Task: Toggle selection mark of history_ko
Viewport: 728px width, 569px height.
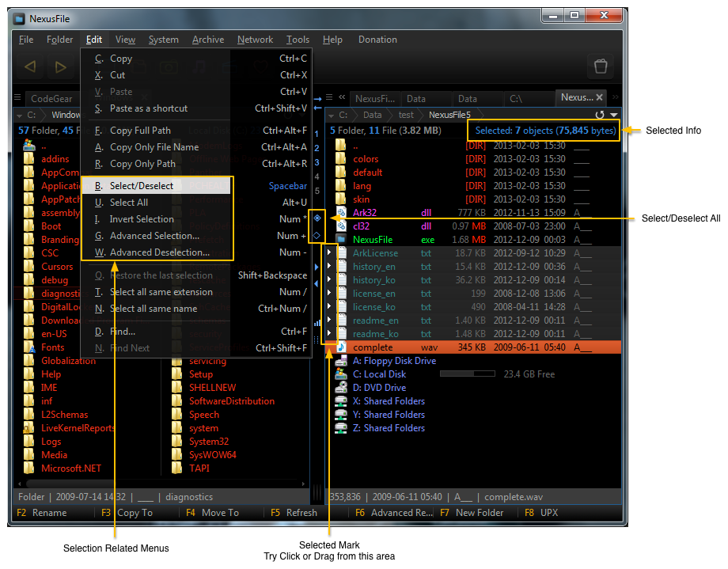Action: [x=328, y=279]
